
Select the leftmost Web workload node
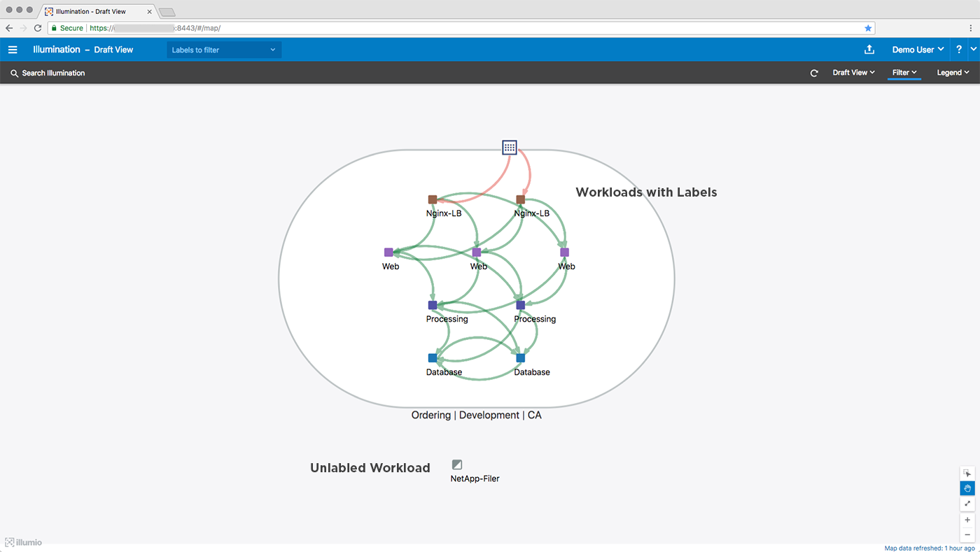click(388, 253)
